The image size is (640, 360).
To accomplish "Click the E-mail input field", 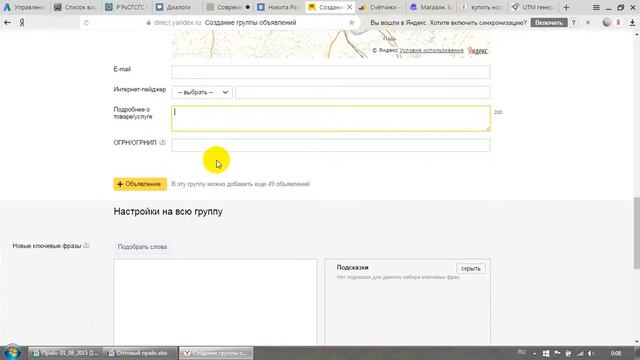I will coord(331,72).
